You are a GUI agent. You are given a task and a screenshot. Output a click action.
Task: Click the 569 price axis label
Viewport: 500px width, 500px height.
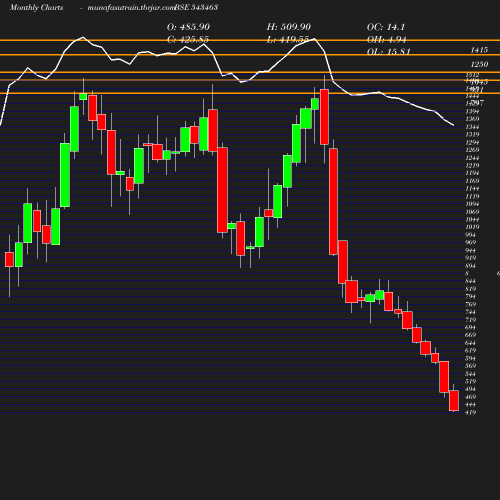coord(470,366)
